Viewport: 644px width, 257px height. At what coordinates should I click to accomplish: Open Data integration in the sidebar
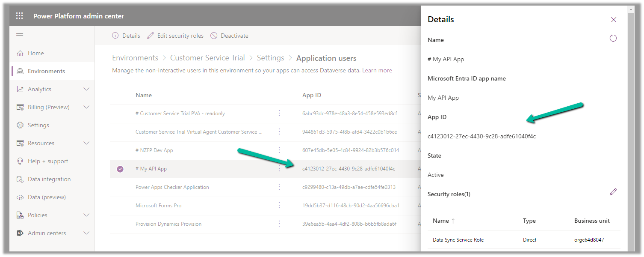[x=49, y=179]
